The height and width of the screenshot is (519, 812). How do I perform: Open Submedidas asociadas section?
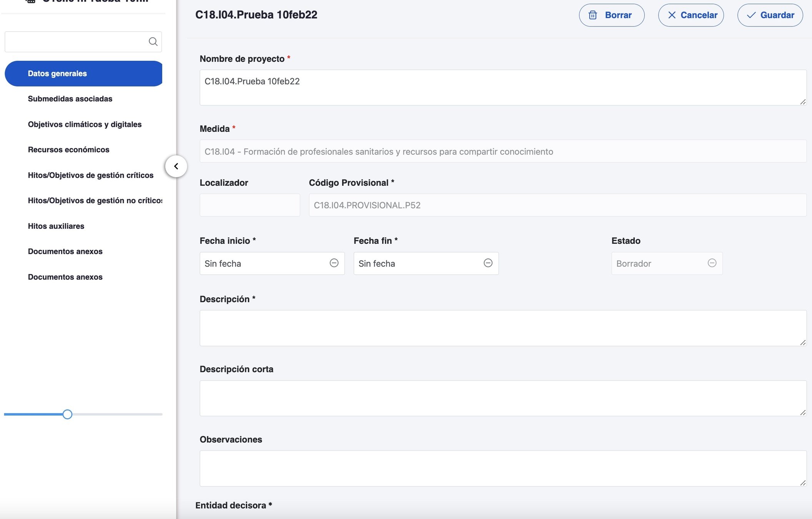pos(70,99)
